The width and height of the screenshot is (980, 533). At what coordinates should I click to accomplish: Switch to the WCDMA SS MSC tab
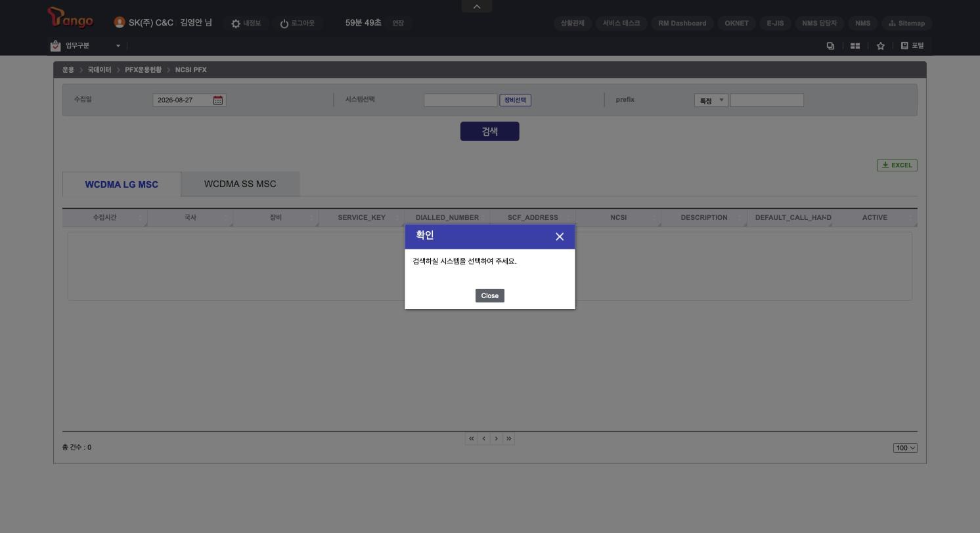[x=240, y=184]
